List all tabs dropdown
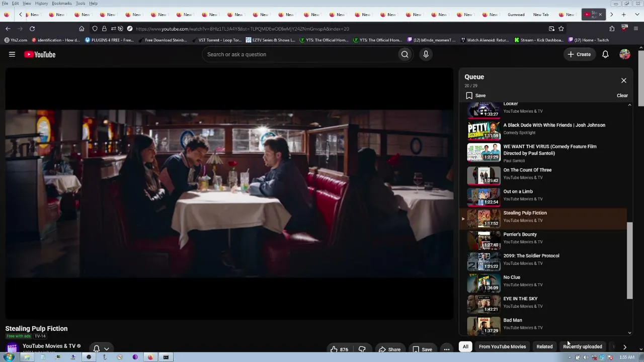The image size is (644, 362). (636, 15)
